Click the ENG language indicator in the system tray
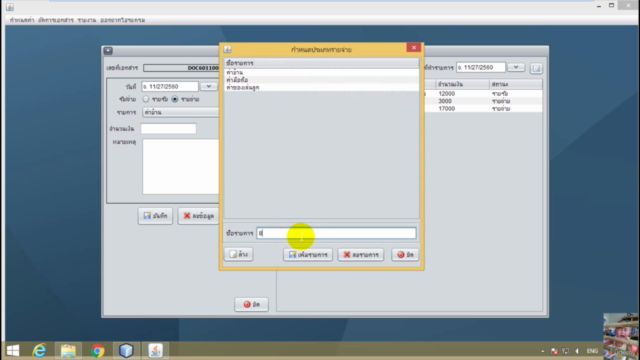 (592, 351)
